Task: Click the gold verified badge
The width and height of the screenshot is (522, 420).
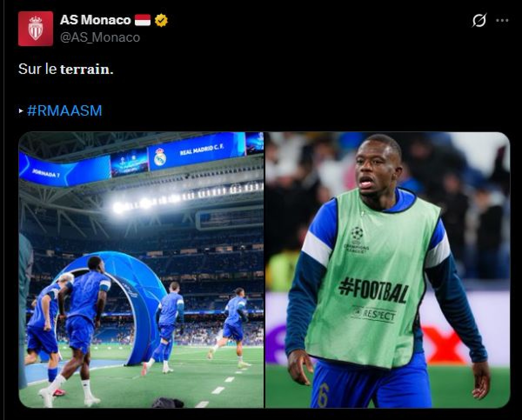Action: click(161, 20)
